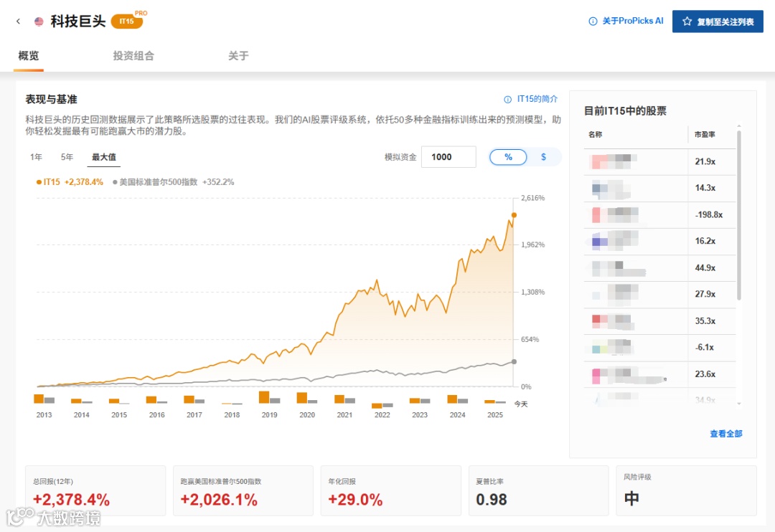Screen dimensions: 775x532
Task: Click the 模拟资金 input showing 1000
Action: click(x=448, y=157)
